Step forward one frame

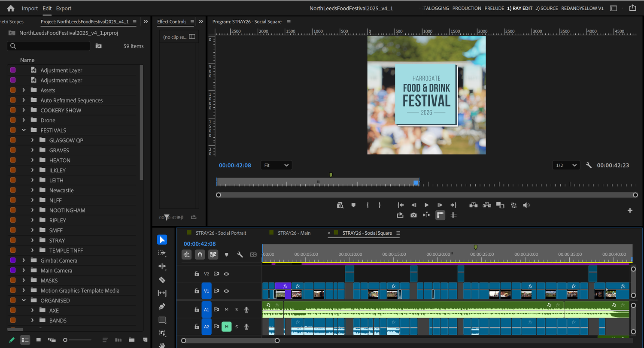(440, 205)
